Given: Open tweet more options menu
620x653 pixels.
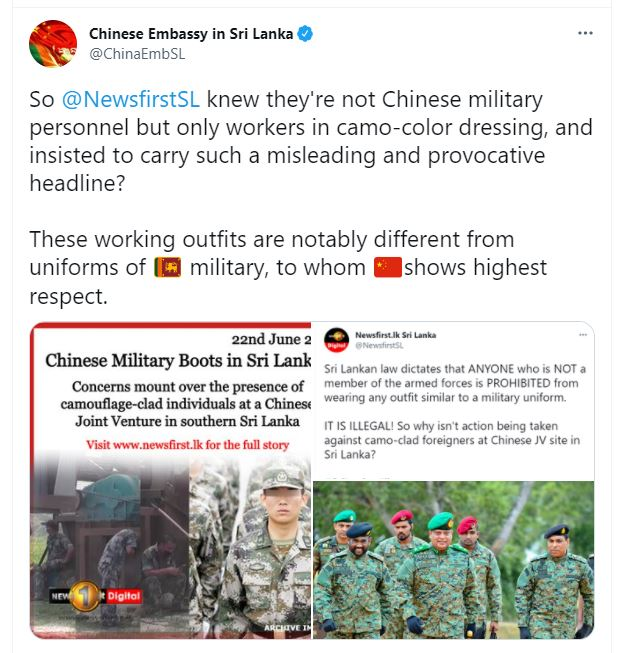Looking at the screenshot, I should [x=585, y=33].
